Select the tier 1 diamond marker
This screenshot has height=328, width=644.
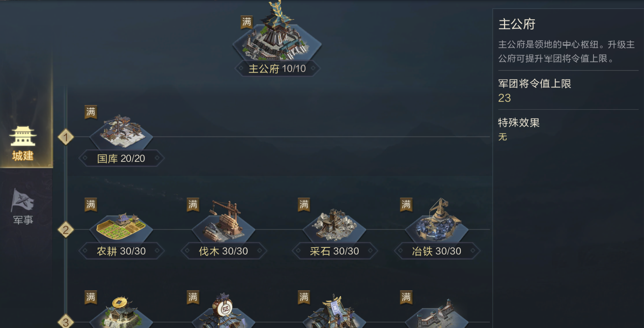pos(66,137)
